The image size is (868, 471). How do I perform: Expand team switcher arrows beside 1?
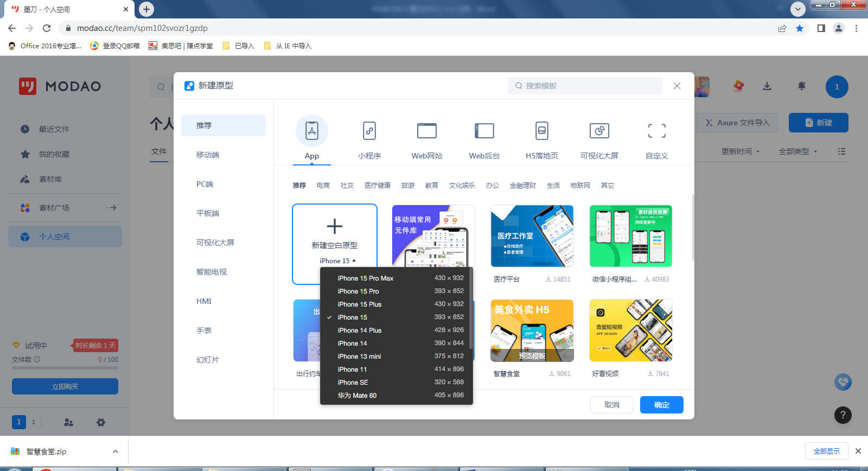tap(34, 422)
